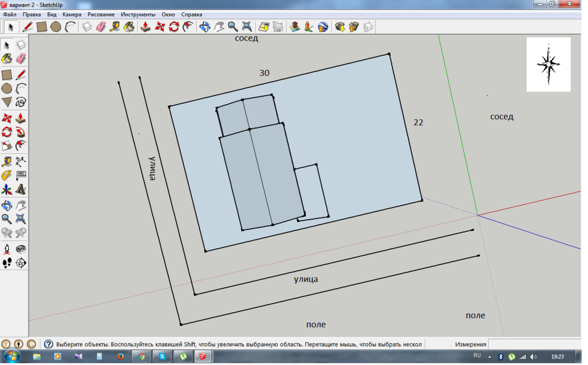Pick the Scale tool
588x365 pixels.
tap(7, 146)
